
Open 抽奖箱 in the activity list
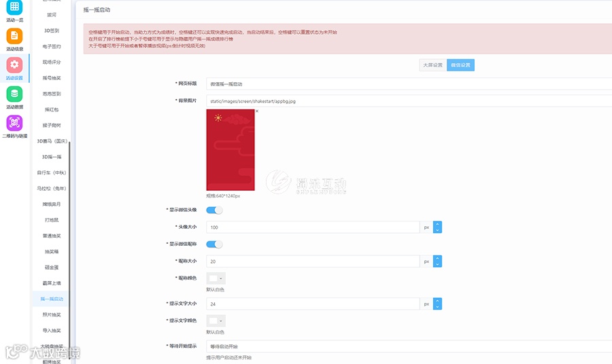pyautogui.click(x=52, y=251)
